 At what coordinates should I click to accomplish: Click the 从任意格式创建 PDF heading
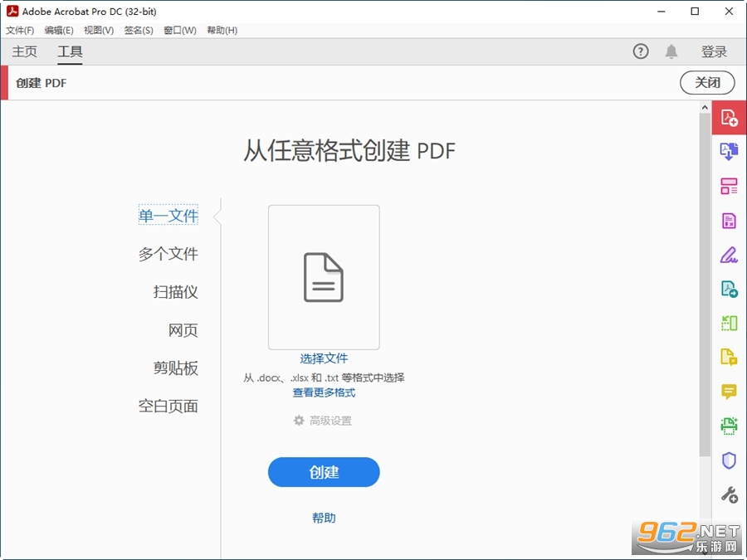click(x=349, y=150)
